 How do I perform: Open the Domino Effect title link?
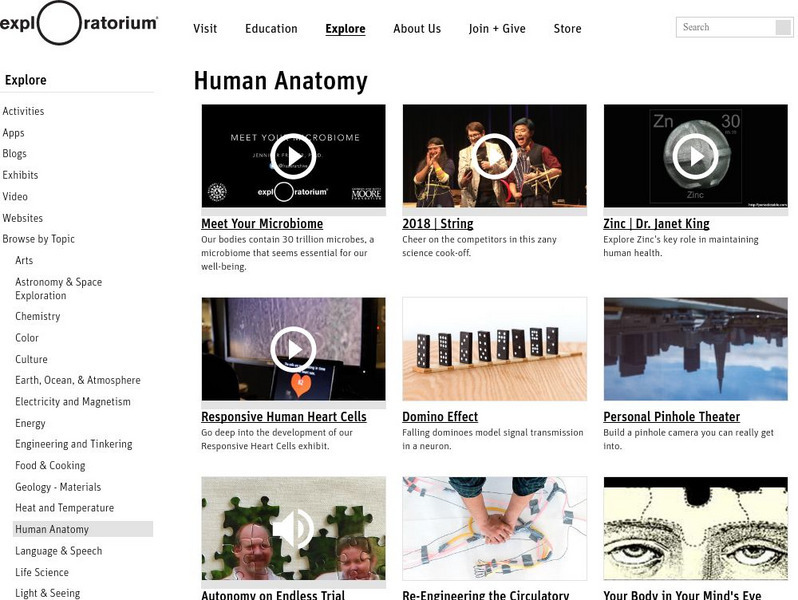[440, 416]
